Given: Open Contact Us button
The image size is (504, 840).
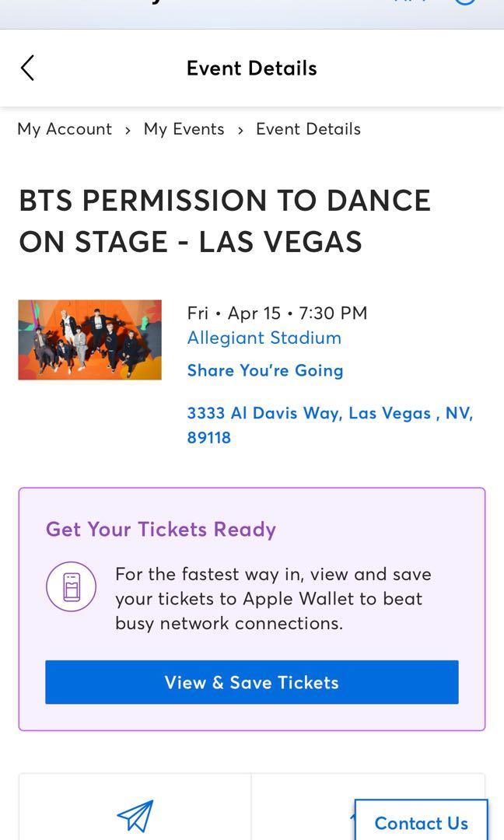Looking at the screenshot, I should pyautogui.click(x=421, y=822).
